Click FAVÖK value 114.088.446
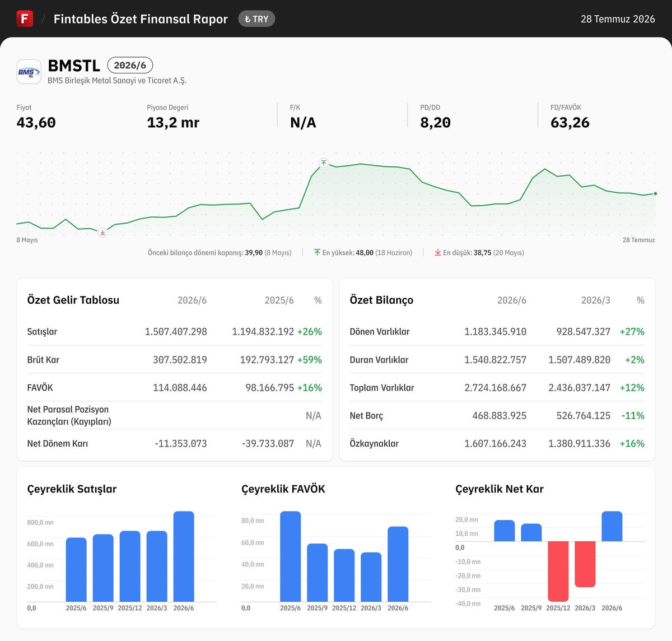The height and width of the screenshot is (641, 672). [180, 388]
